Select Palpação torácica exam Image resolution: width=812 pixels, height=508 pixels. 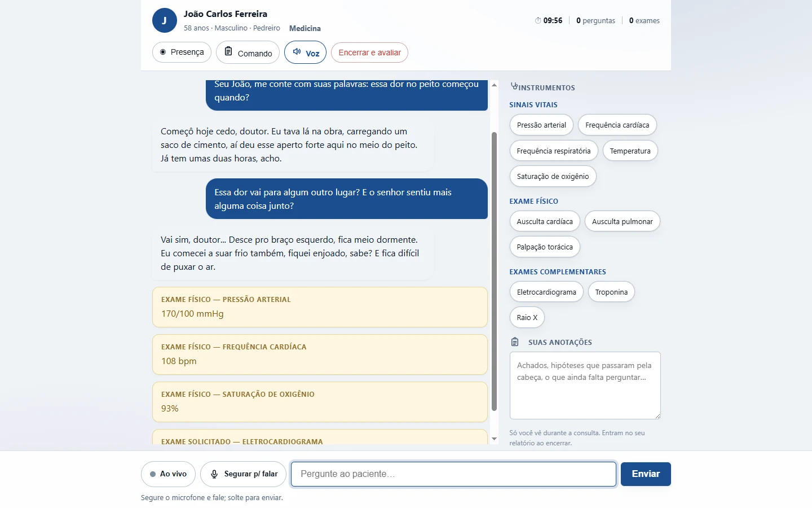pos(545,247)
